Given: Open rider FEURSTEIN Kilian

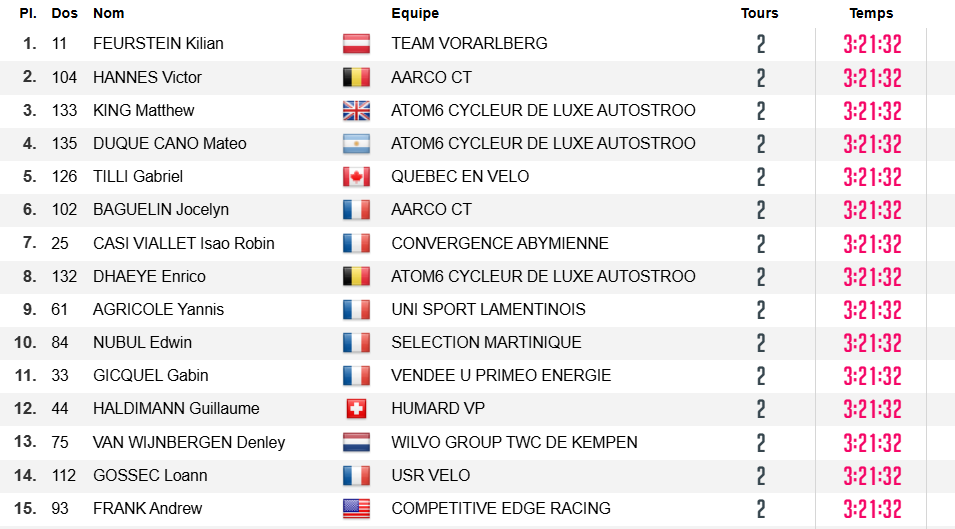Looking at the screenshot, I should 158,44.
